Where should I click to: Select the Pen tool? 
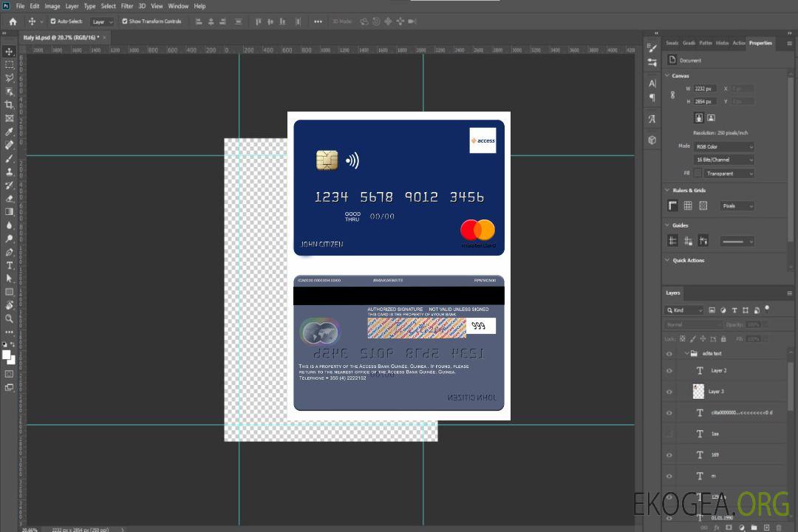9,252
